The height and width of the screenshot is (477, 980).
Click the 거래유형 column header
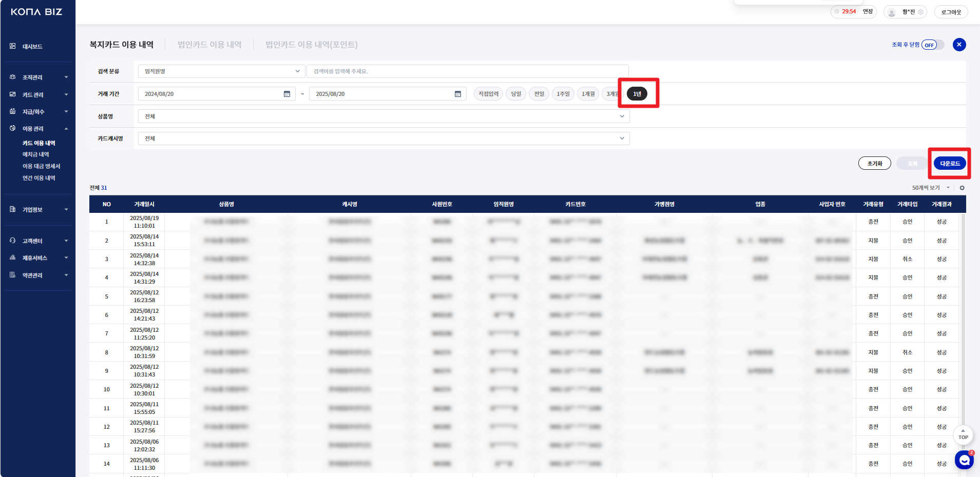pos(873,204)
